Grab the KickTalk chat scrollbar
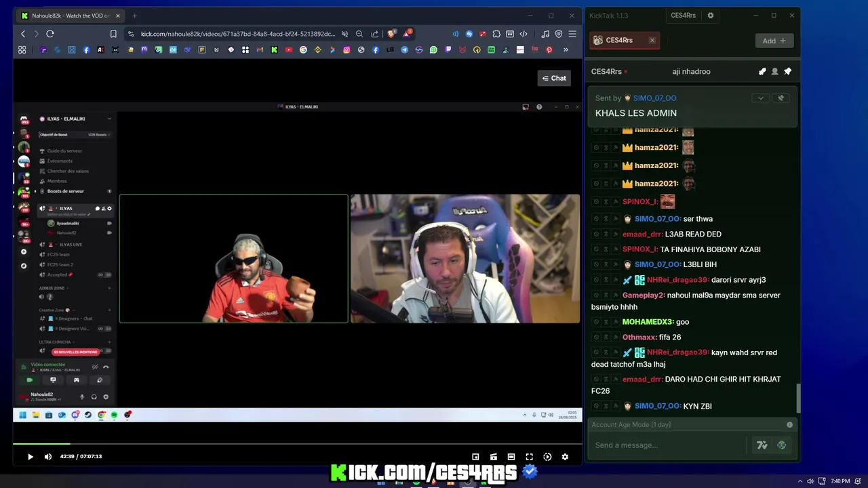This screenshot has height=488, width=868. pos(798,398)
